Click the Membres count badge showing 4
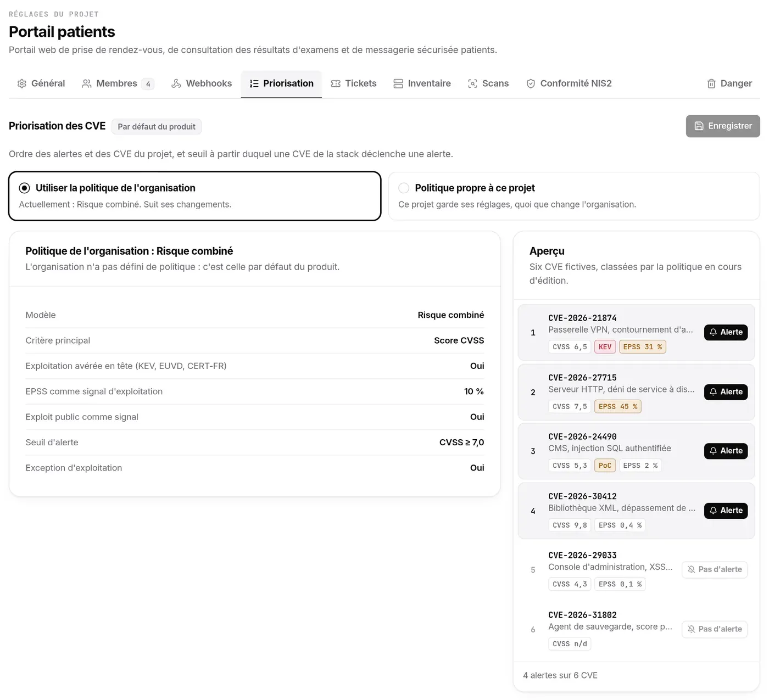 coord(148,84)
